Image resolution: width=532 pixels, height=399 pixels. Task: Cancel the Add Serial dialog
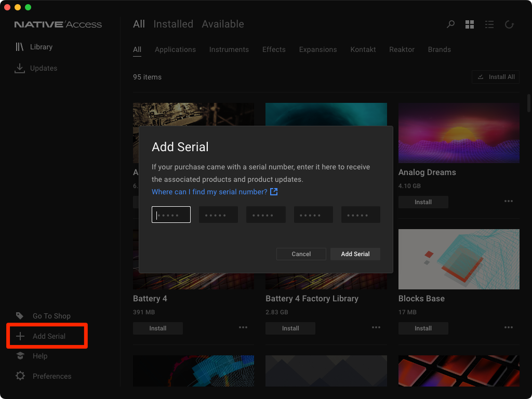(x=301, y=254)
